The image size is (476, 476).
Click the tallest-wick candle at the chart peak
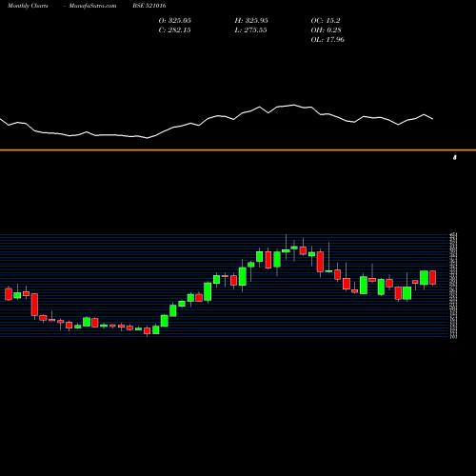click(x=286, y=250)
